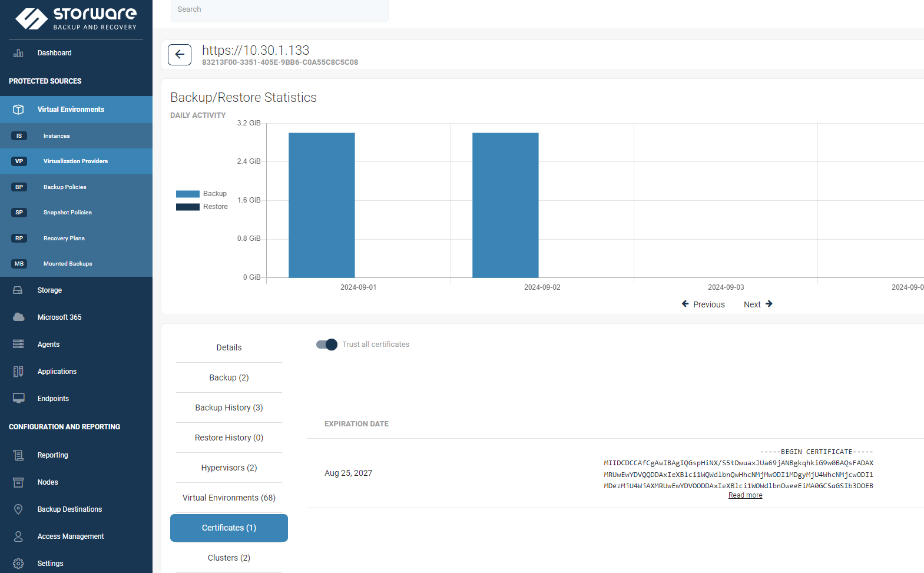Open Mounted Backups menu item

pyautogui.click(x=68, y=264)
